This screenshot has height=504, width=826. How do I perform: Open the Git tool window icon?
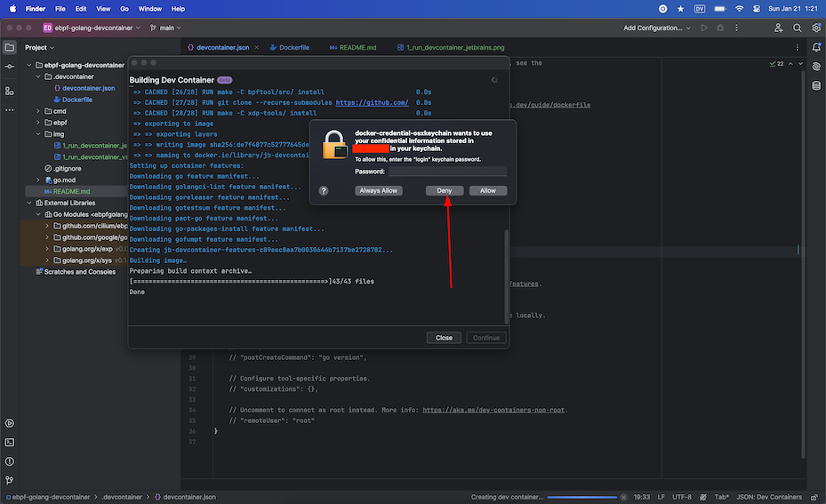(10, 480)
